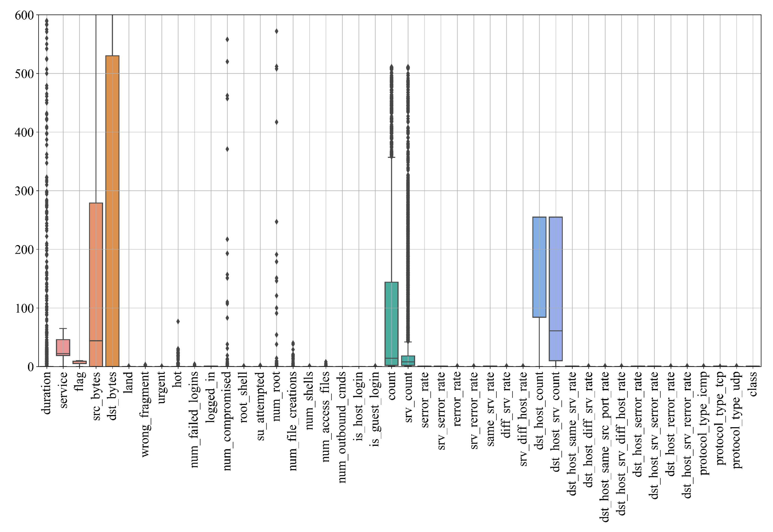773x532 pixels.
Task: Click the 100 y-axis tick label
Action: (x=24, y=308)
